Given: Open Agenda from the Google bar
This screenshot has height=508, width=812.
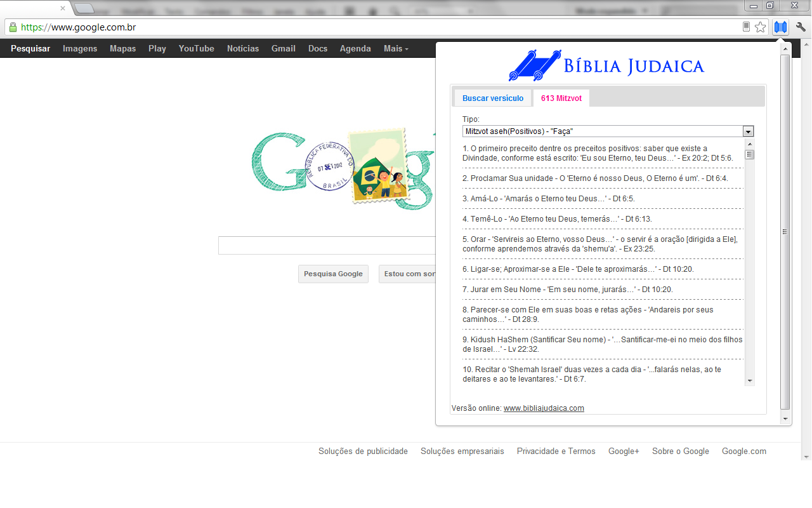Looking at the screenshot, I should (355, 48).
